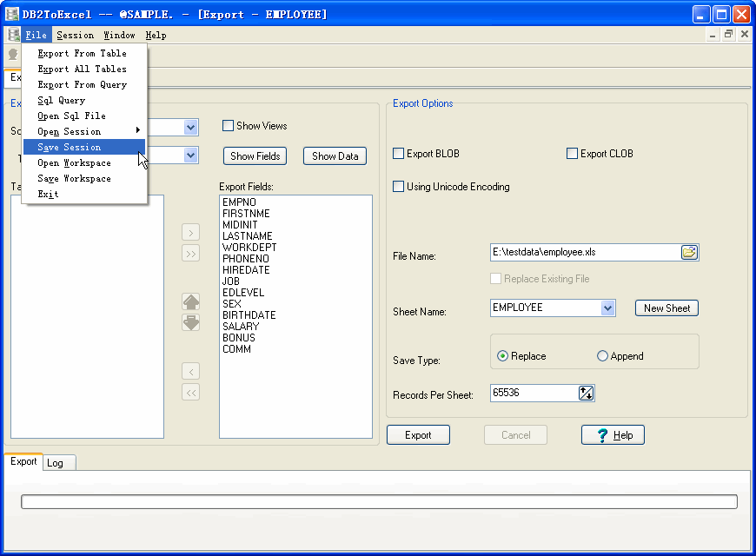756x556 pixels.
Task: Close the inner Export child window
Action: tap(745, 34)
